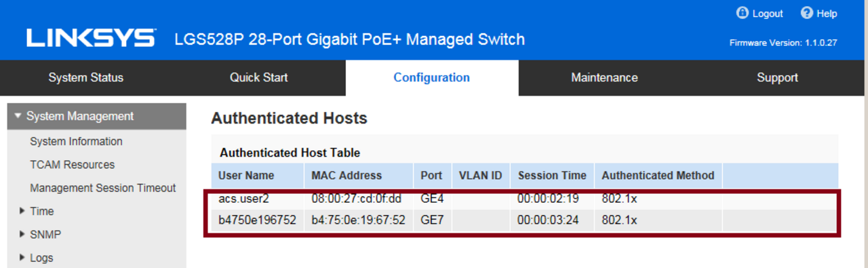Viewport: 868px width, 268px height.
Task: Click the Logout lock icon
Action: click(742, 13)
